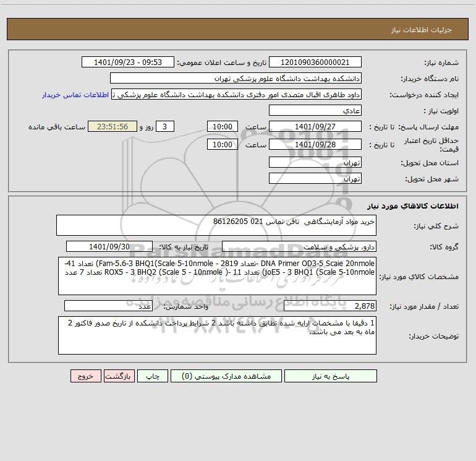Click the announcement date field 1401/09/23 - 09:53
The width and height of the screenshot is (476, 461).
(128, 62)
